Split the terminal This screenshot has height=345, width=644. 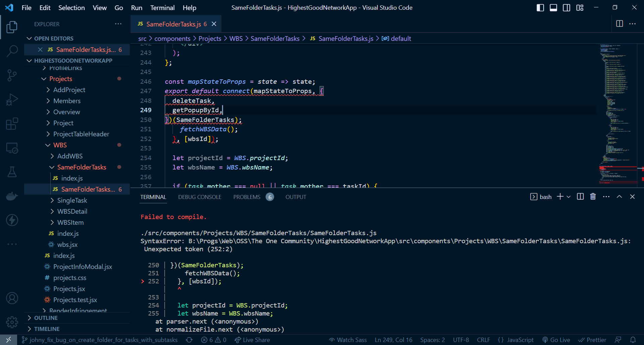(580, 197)
